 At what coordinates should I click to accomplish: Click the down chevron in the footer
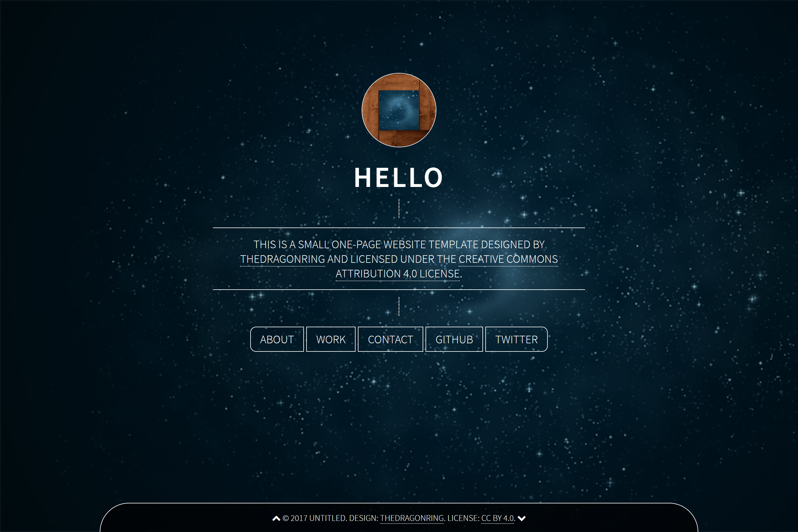tap(521, 518)
